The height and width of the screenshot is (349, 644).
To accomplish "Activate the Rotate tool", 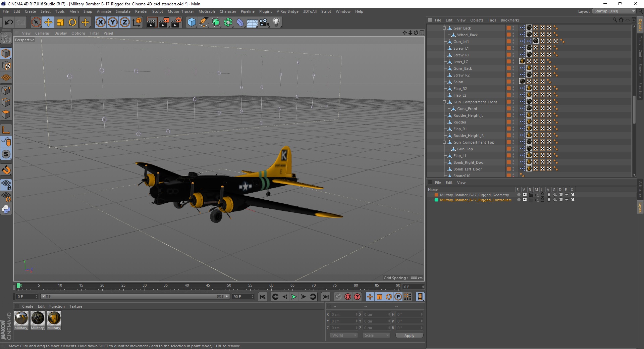I will pos(72,22).
